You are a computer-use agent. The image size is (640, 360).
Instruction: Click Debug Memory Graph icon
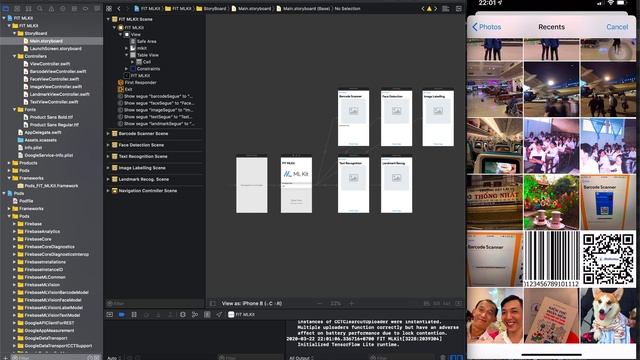coord(195,314)
